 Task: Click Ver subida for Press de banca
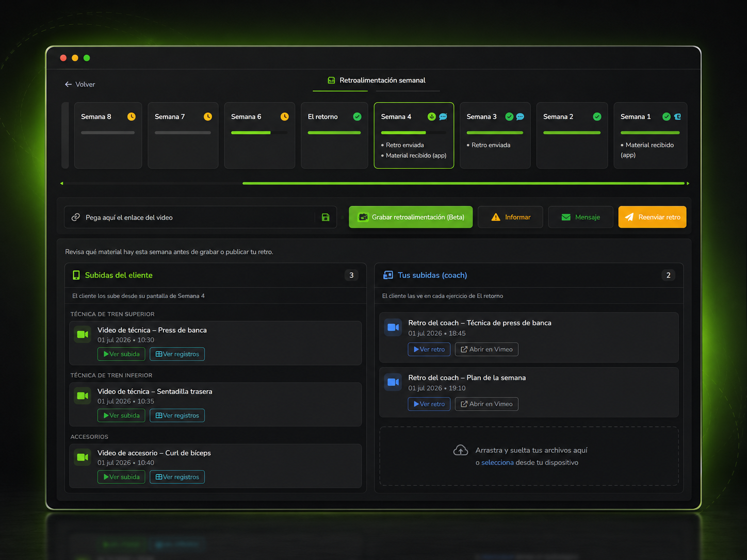point(121,354)
